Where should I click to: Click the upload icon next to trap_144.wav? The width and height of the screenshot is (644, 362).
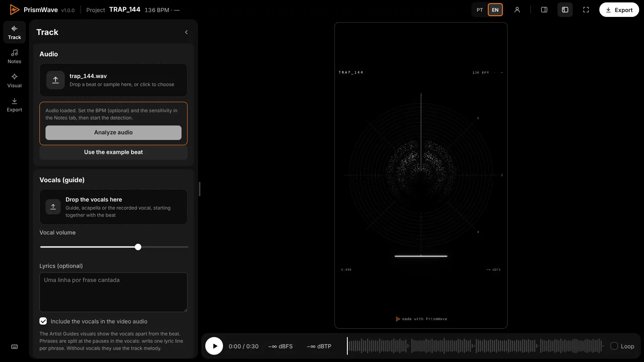[56, 80]
